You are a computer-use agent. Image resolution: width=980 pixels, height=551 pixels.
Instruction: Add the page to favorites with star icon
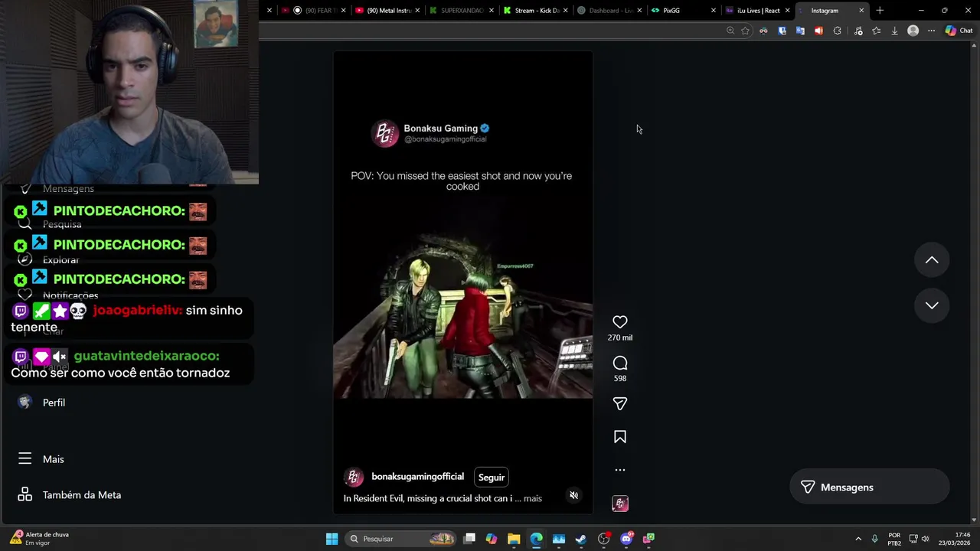tap(745, 31)
